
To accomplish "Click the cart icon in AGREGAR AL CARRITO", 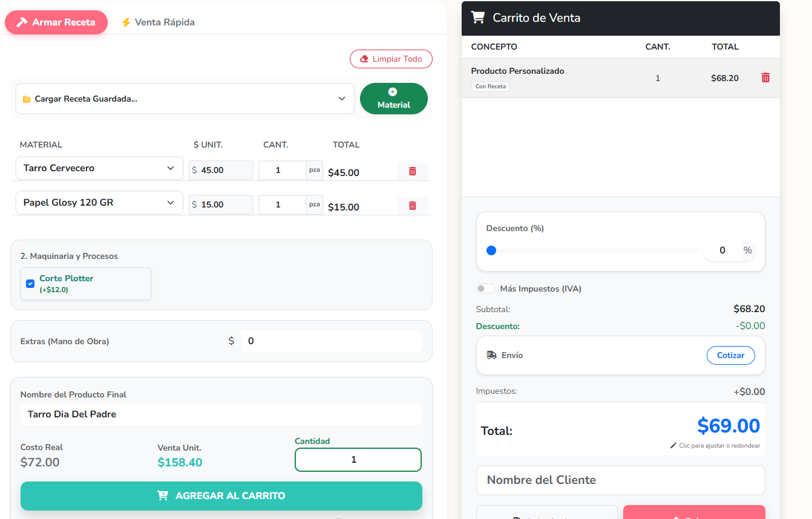I will pyautogui.click(x=163, y=496).
